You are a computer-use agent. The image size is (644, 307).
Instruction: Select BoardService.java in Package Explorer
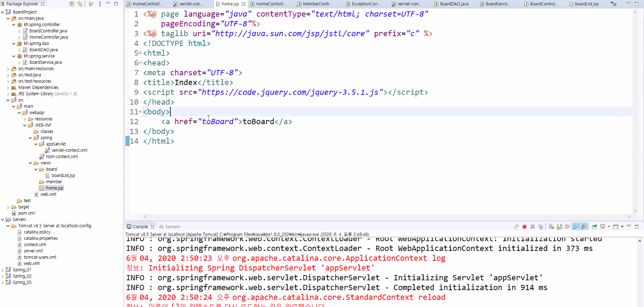coord(46,62)
